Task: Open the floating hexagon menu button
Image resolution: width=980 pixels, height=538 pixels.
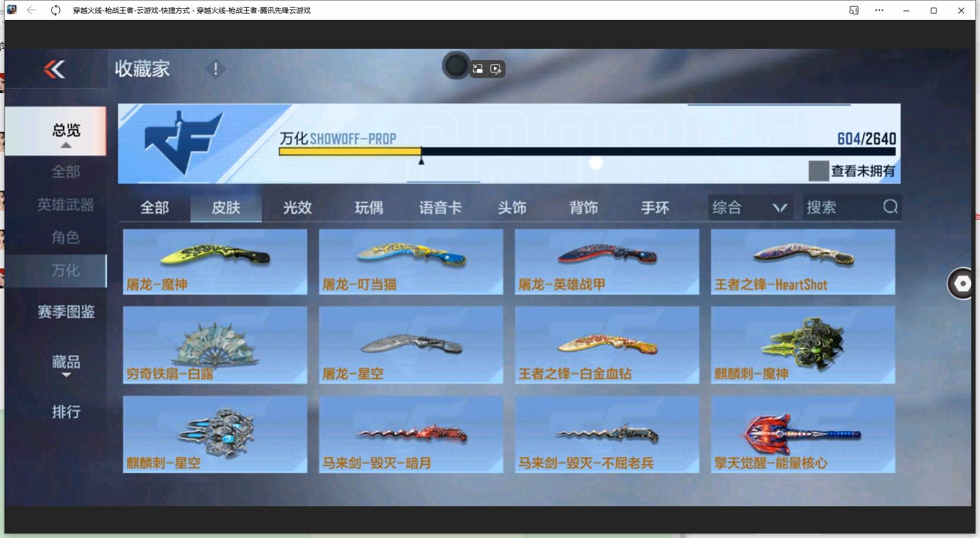Action: pos(962,284)
